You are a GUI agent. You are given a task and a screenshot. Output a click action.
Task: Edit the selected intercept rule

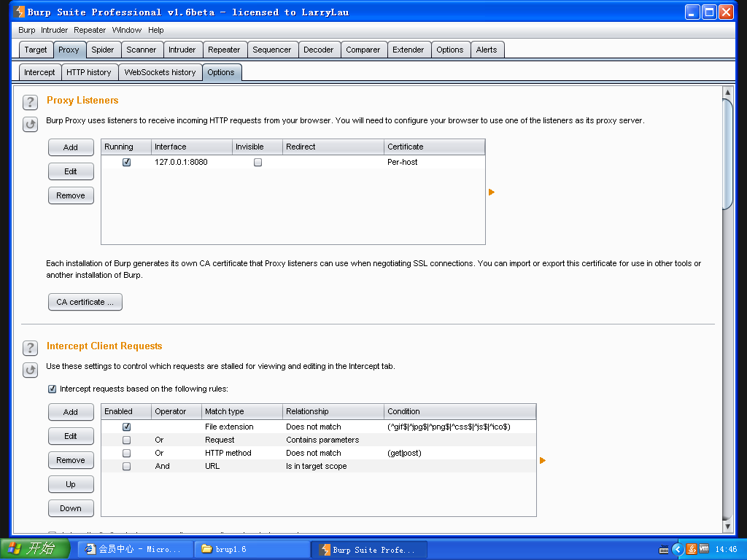[71, 436]
